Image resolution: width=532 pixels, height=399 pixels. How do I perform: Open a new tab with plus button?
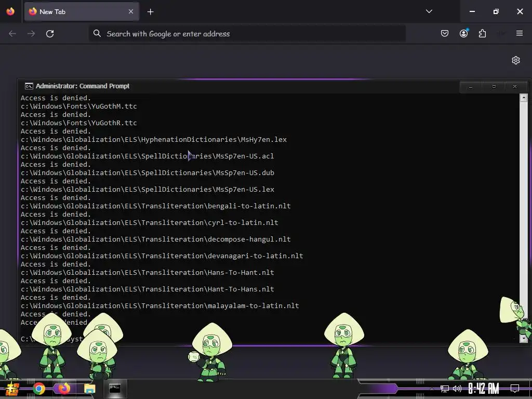(150, 12)
